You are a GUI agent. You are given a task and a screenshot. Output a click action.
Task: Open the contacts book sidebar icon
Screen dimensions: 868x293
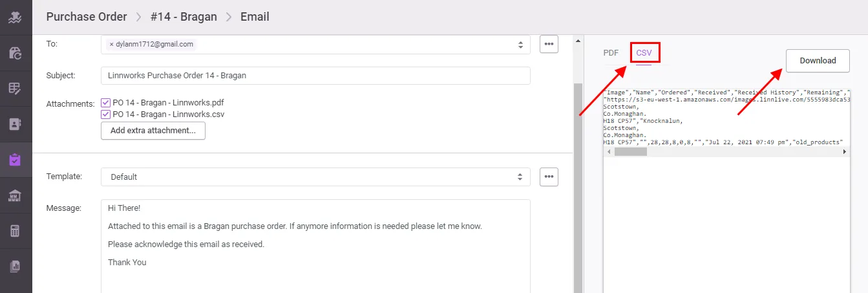pyautogui.click(x=16, y=124)
